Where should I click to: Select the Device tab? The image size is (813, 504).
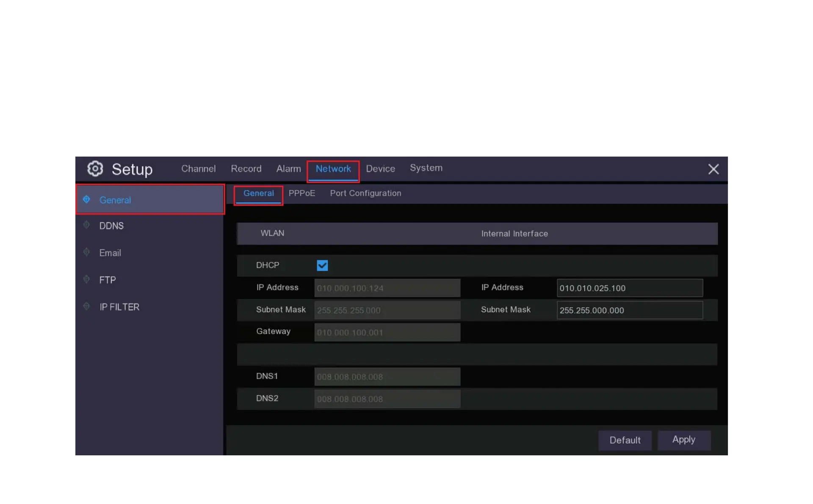click(380, 169)
